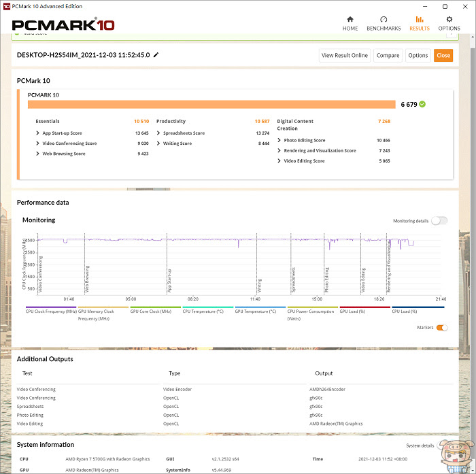The width and height of the screenshot is (476, 474).
Task: Click the Photo Editing chart marker
Action: click(326, 280)
